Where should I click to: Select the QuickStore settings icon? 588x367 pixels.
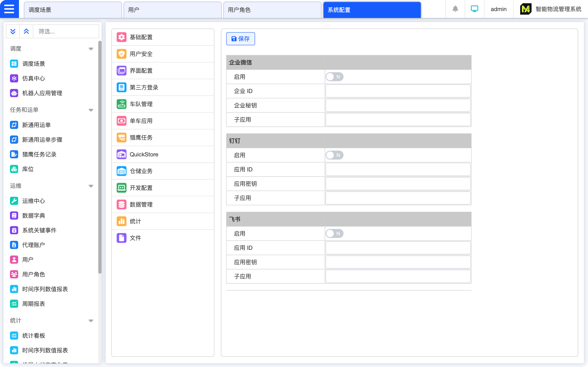coord(121,154)
